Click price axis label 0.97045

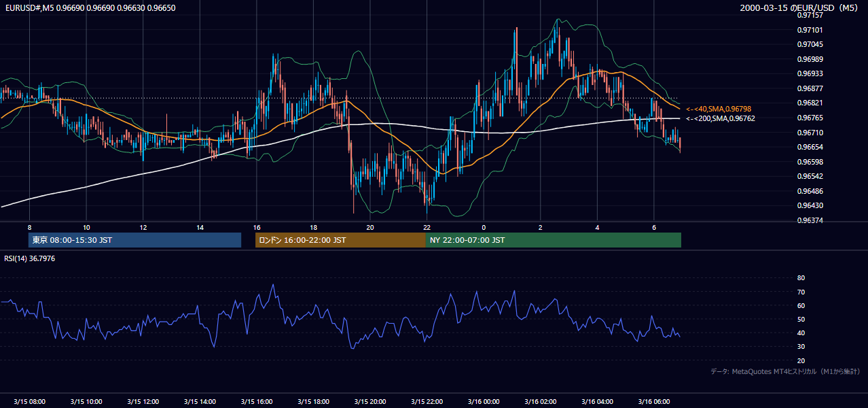point(810,44)
